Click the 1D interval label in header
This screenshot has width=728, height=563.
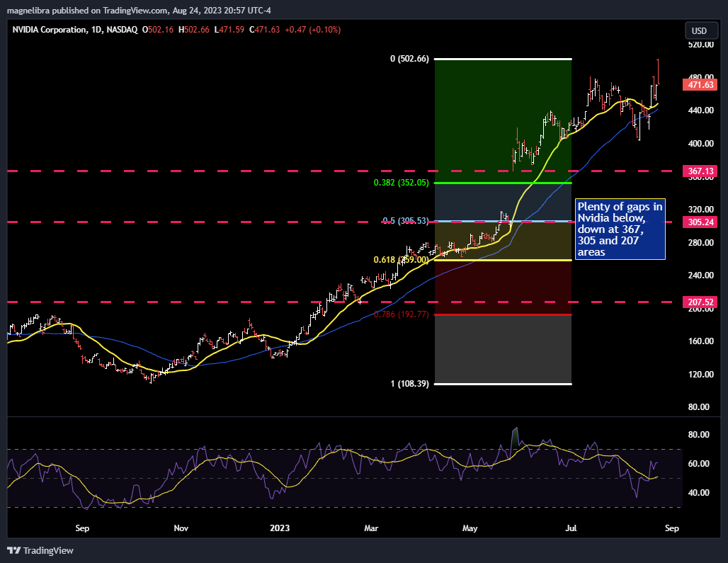pyautogui.click(x=96, y=30)
